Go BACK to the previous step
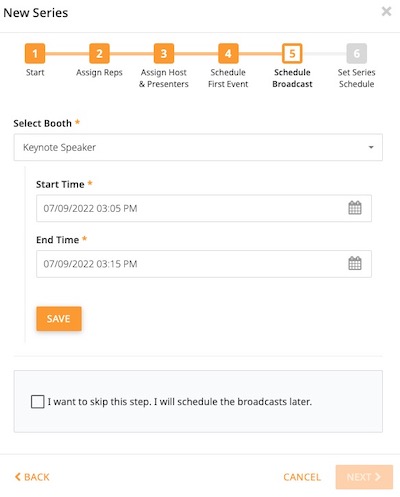Screen dimensions: 400x497 click(32, 477)
